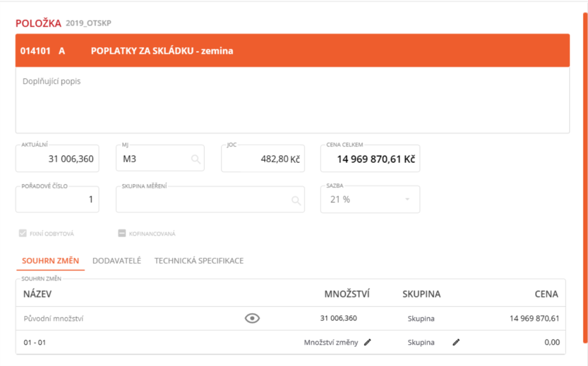Click pencil icon next to Skupina in row 01 - 01
The width and height of the screenshot is (588, 366).
[x=456, y=342]
